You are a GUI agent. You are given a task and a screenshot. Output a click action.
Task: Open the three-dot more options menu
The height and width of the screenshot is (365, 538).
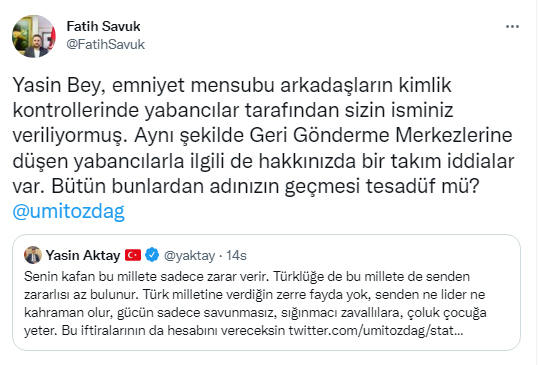tap(512, 26)
